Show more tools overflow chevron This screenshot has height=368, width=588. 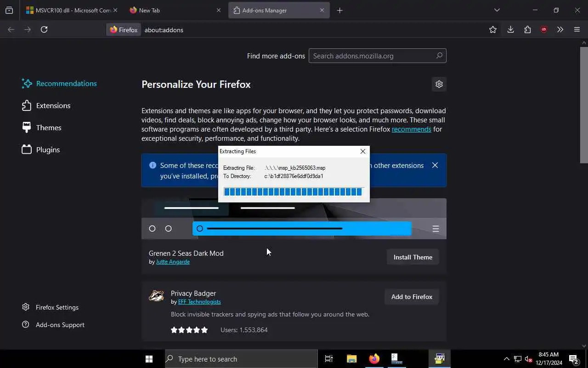[560, 29]
